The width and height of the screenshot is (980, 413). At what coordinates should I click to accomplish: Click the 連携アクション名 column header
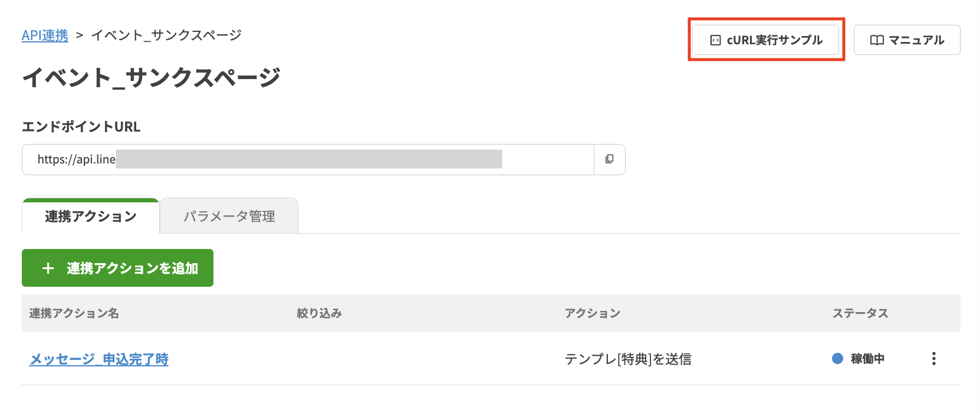[x=74, y=313]
